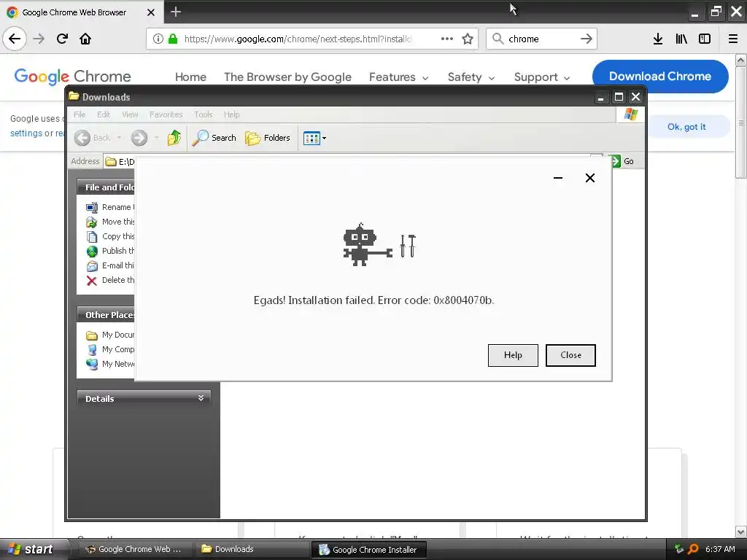
Task: Expand the Support dropdown
Action: 542,77
